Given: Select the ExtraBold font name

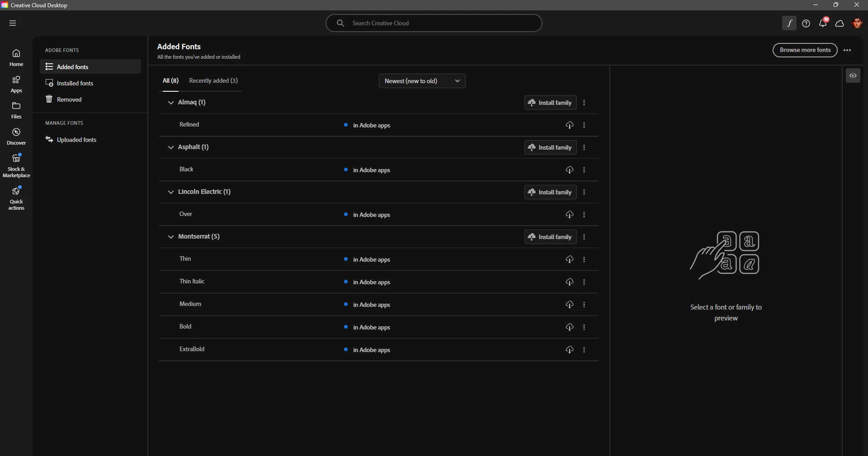Looking at the screenshot, I should [192, 349].
